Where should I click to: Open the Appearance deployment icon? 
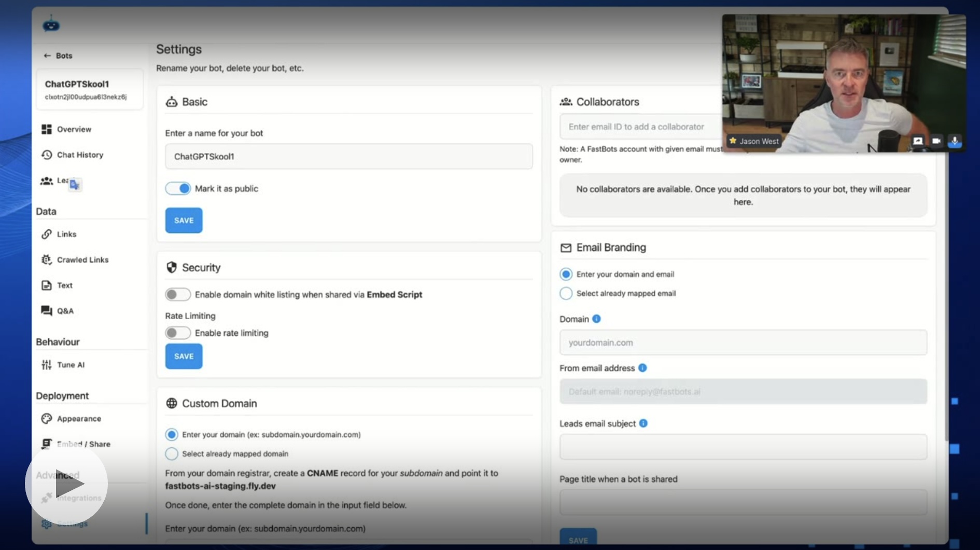pos(47,419)
